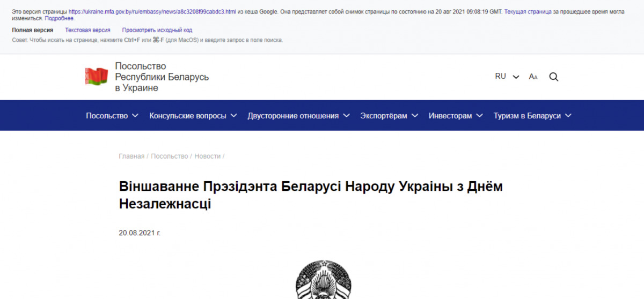This screenshot has height=299, width=644.
Task: Toggle the Aa font size icon
Action: (533, 77)
